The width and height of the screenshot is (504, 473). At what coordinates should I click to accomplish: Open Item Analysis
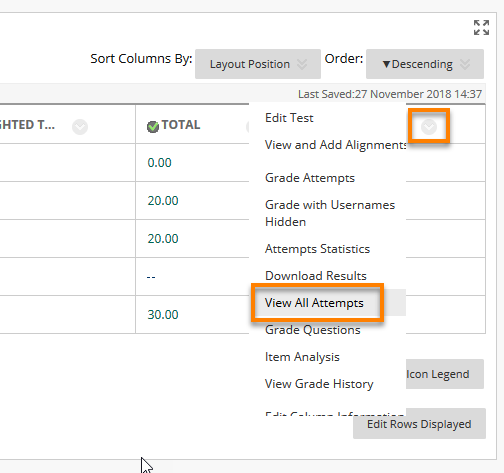pos(302,357)
